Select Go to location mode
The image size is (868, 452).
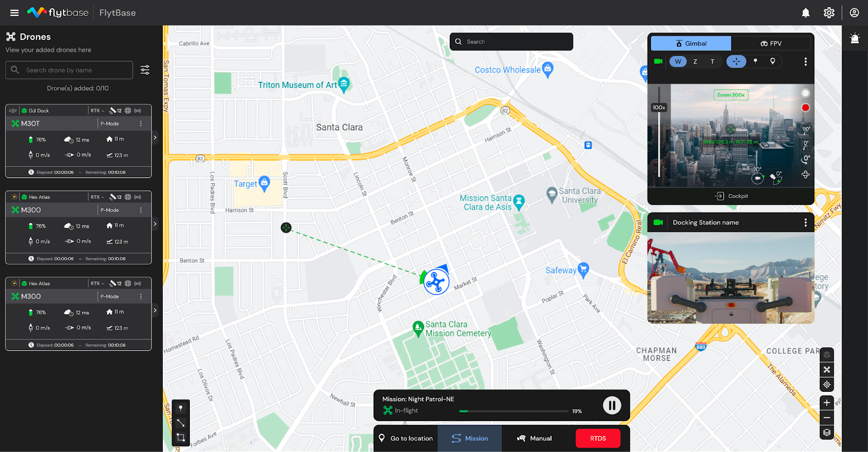tap(406, 438)
